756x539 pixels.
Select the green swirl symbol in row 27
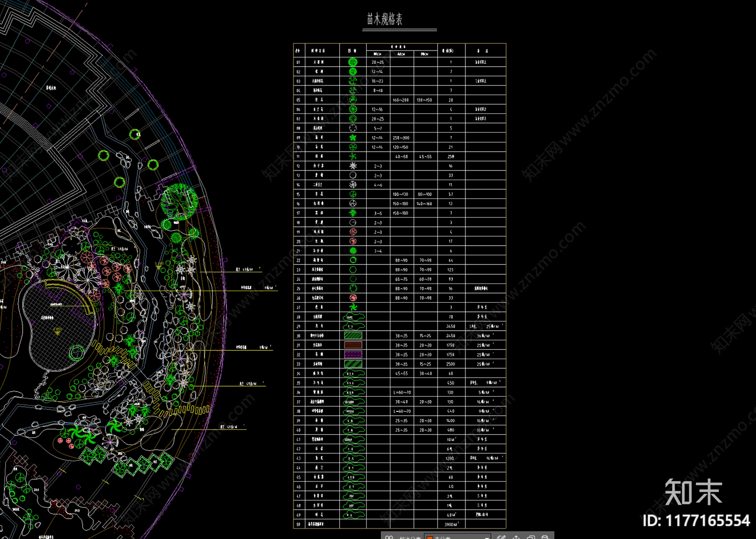[353, 307]
